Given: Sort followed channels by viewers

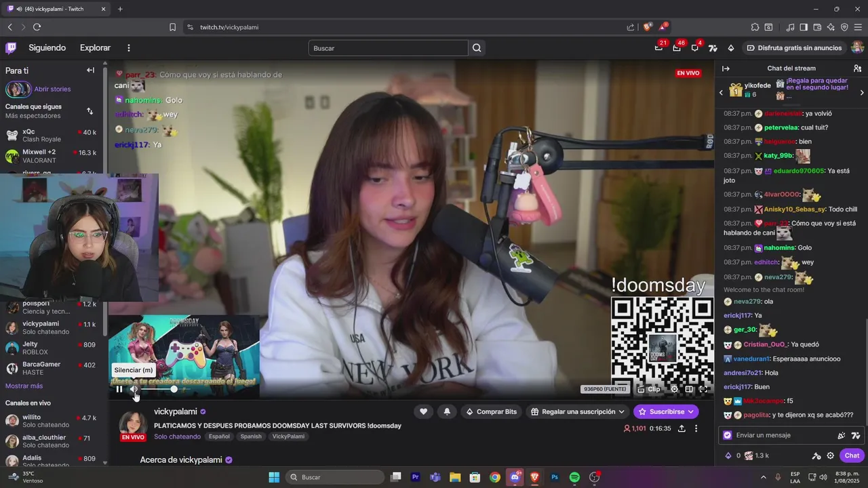Looking at the screenshot, I should click(90, 111).
